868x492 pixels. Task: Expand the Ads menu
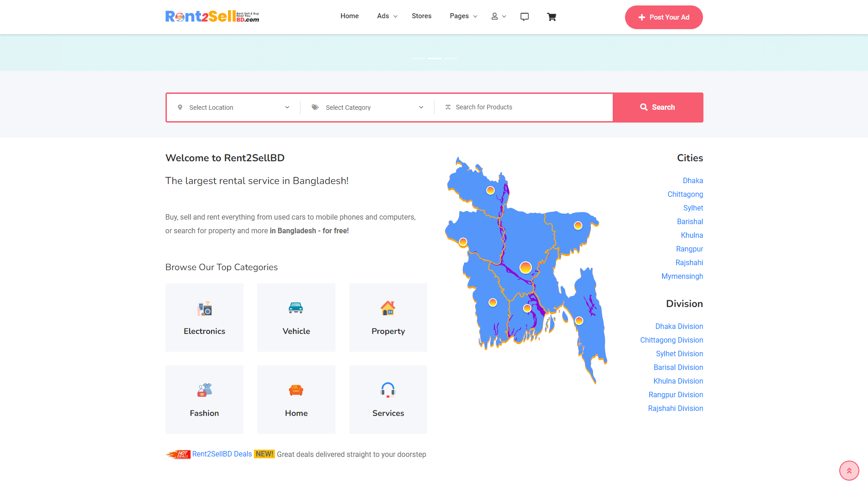click(x=387, y=16)
